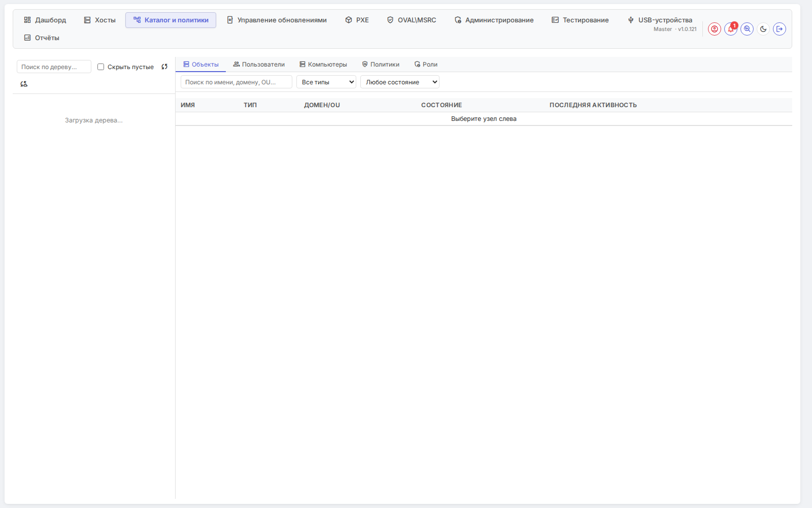Toggle dark mode moon icon
The width and height of the screenshot is (812, 508).
[x=763, y=29]
